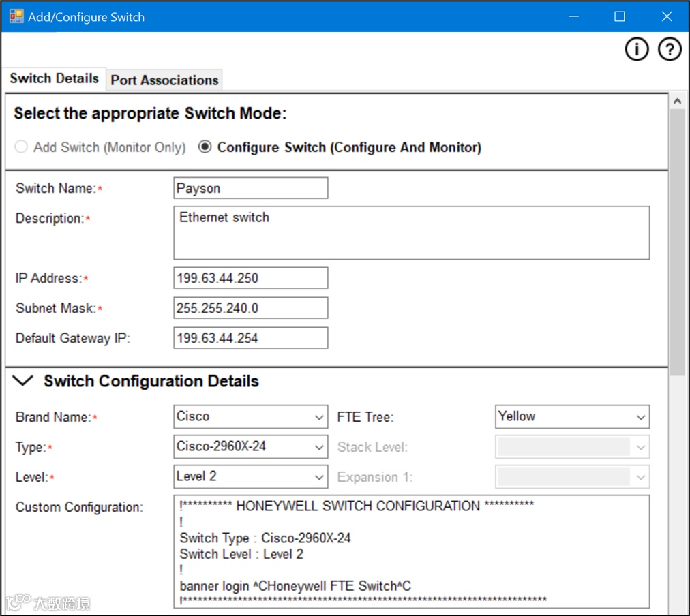Click the Subnet Mask field 255.255.240.0

click(250, 308)
